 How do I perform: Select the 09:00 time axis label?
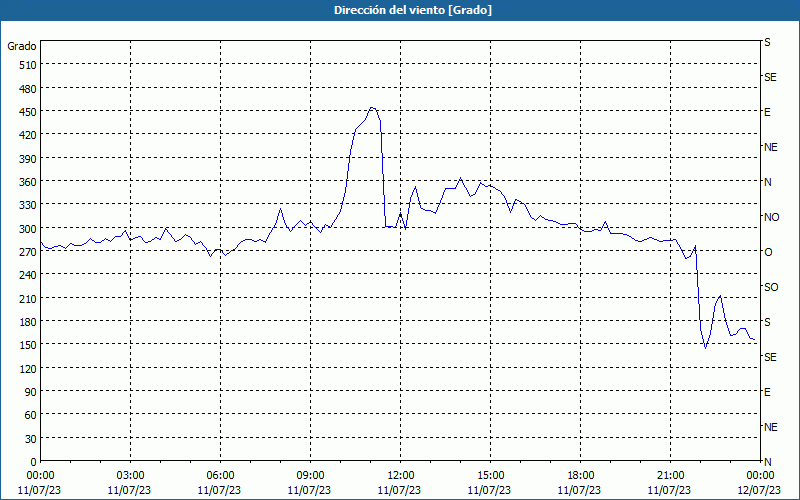click(x=310, y=476)
